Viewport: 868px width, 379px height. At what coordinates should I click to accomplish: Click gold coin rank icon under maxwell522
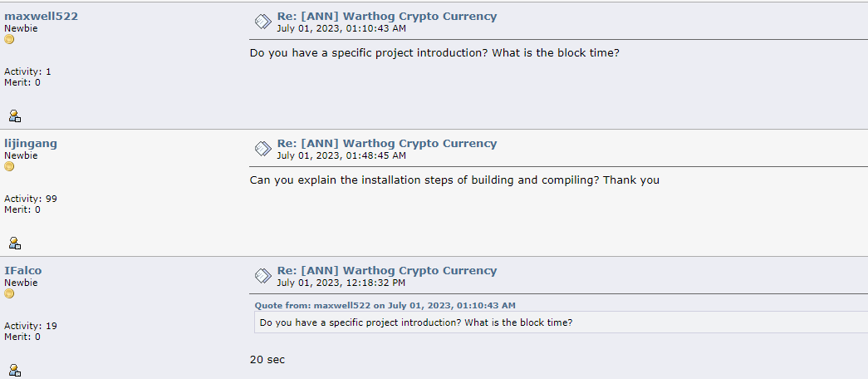pyautogui.click(x=9, y=39)
